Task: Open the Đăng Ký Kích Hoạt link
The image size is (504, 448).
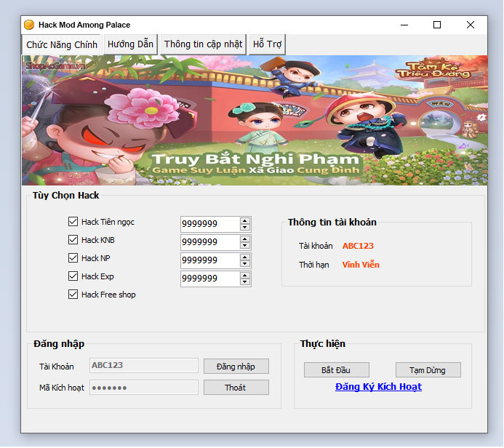Action: [378, 387]
